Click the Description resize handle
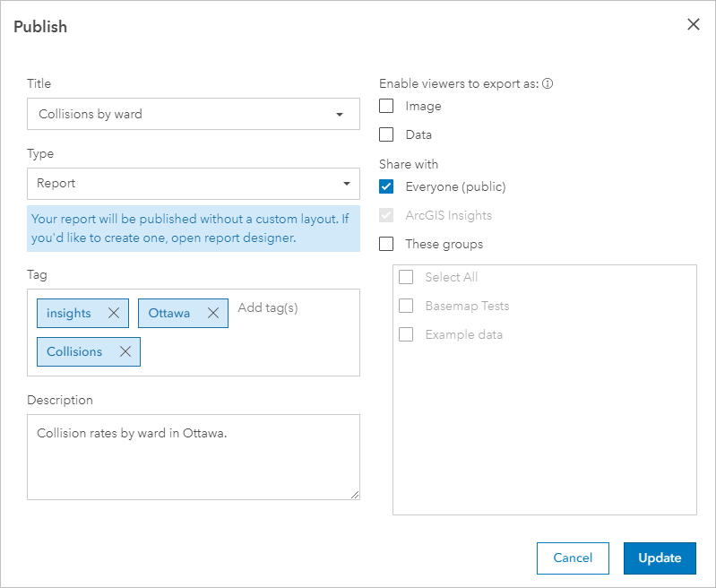The width and height of the screenshot is (716, 588). point(355,494)
